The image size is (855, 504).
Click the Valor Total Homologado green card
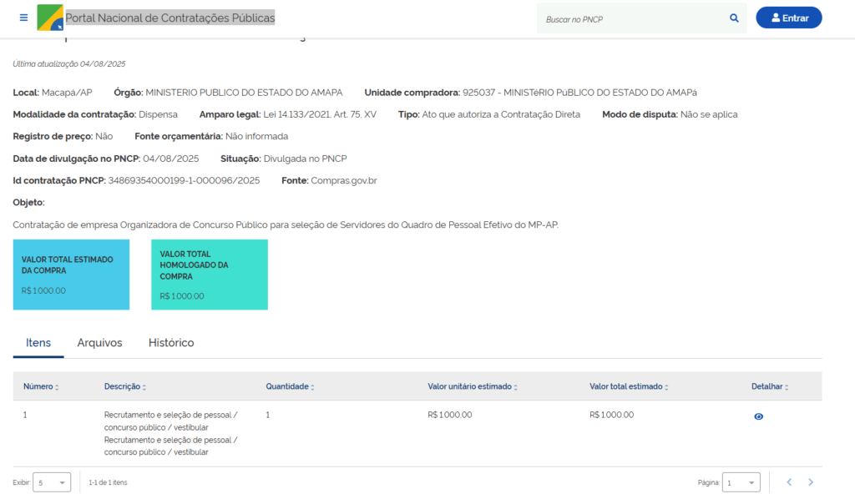tap(210, 275)
